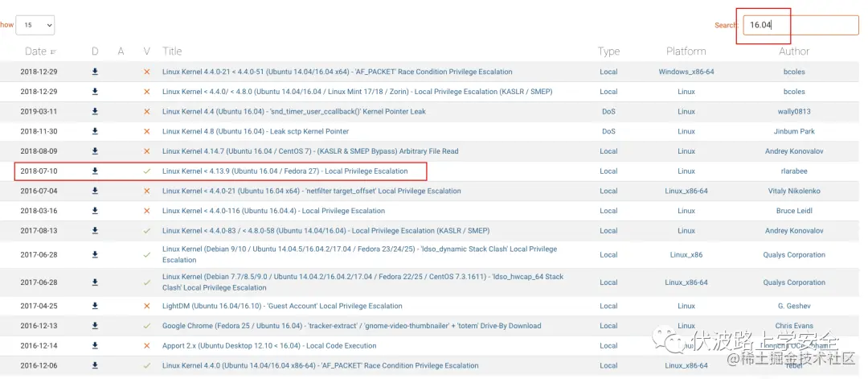Download the Kernel < 4.13.9 Fedora 27 exploit
The image size is (868, 379).
click(x=95, y=171)
